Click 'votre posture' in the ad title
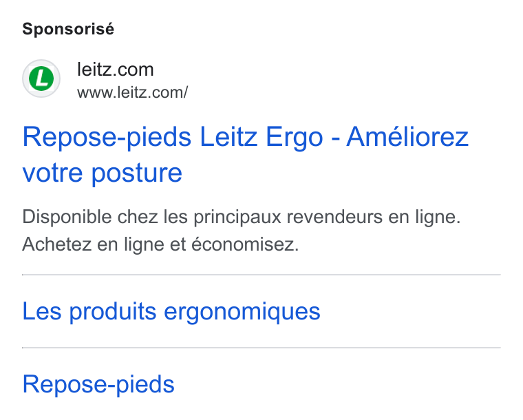The image size is (523, 420). point(103,173)
